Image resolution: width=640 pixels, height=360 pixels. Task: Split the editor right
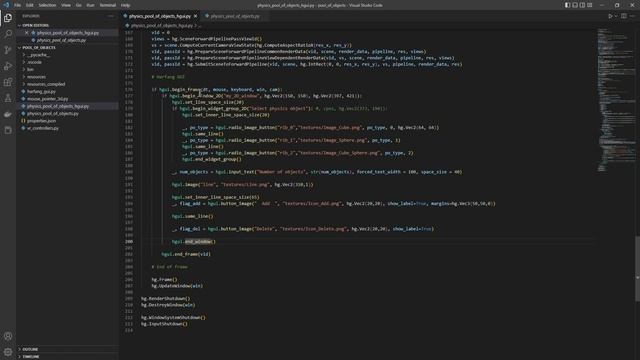[x=624, y=16]
